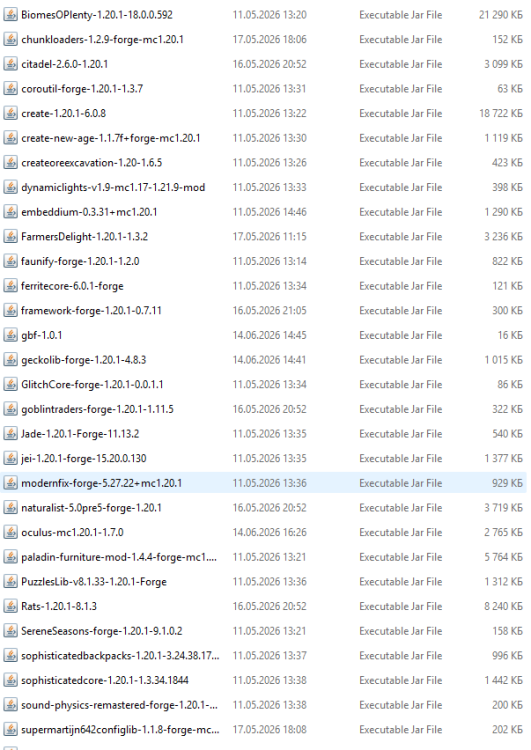Click the jar icon of create-new-age-1.1.7f+forge-mc1.20.1
Screen dimensions: 531x750
pyautogui.click(x=11, y=138)
